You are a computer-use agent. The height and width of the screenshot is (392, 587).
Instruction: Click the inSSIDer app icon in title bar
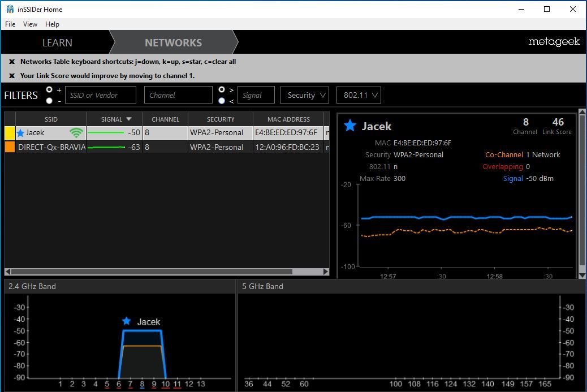pos(10,9)
